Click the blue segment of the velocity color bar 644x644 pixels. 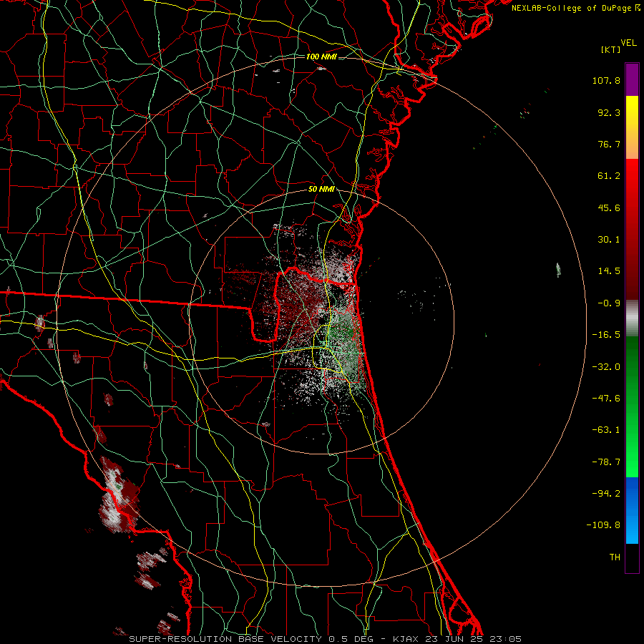tap(632, 510)
